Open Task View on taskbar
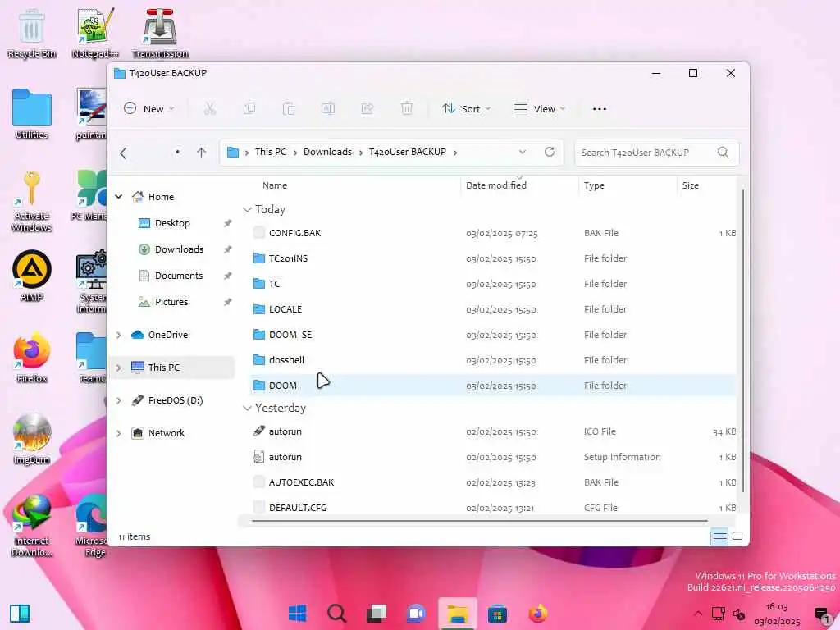Viewport: 840px width, 630px height. (377, 614)
